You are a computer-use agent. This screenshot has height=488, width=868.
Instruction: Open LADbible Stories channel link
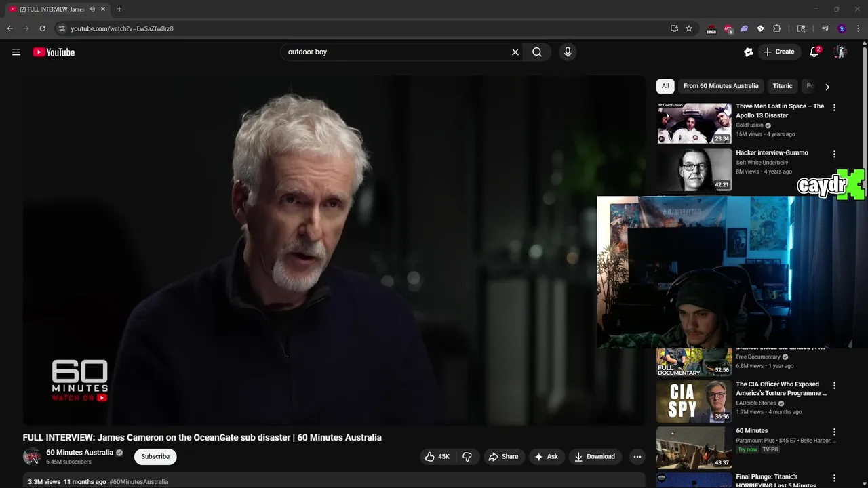[757, 403]
